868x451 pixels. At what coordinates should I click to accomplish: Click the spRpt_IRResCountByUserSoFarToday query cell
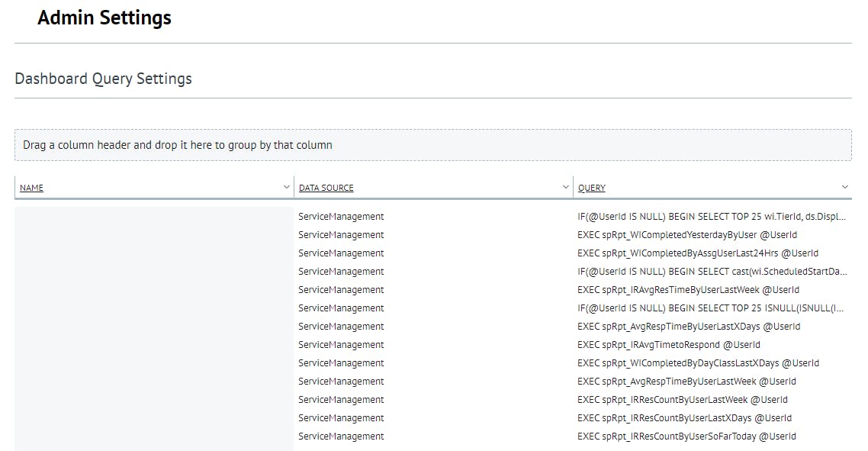coord(686,437)
